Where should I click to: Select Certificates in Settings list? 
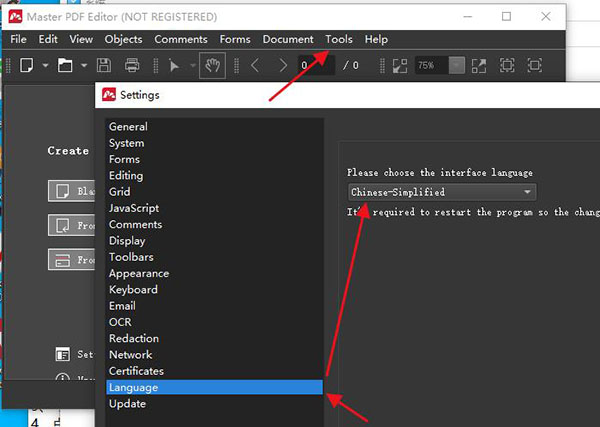(215, 371)
